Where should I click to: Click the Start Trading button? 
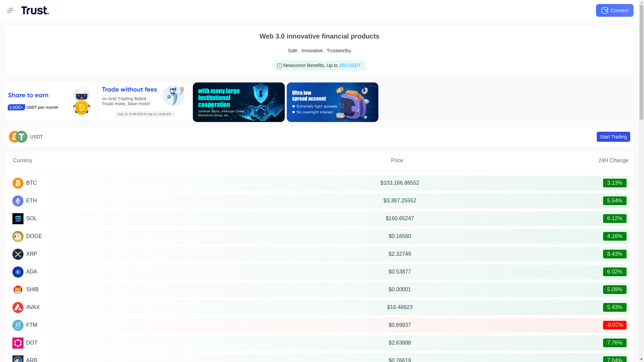613,137
